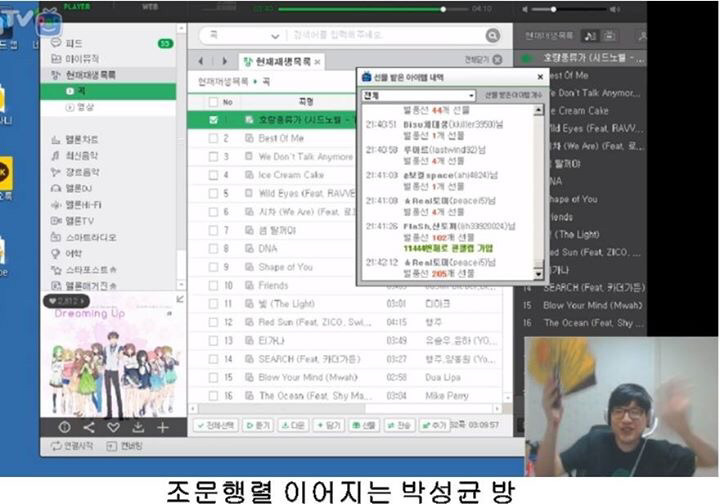Click the music note icon in mini playlist header
720x504 pixels.
click(x=590, y=36)
